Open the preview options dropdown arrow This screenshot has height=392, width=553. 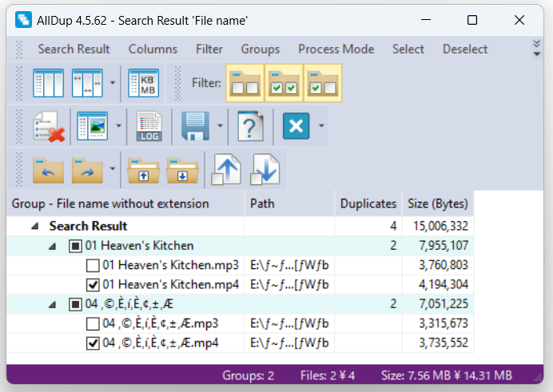118,125
